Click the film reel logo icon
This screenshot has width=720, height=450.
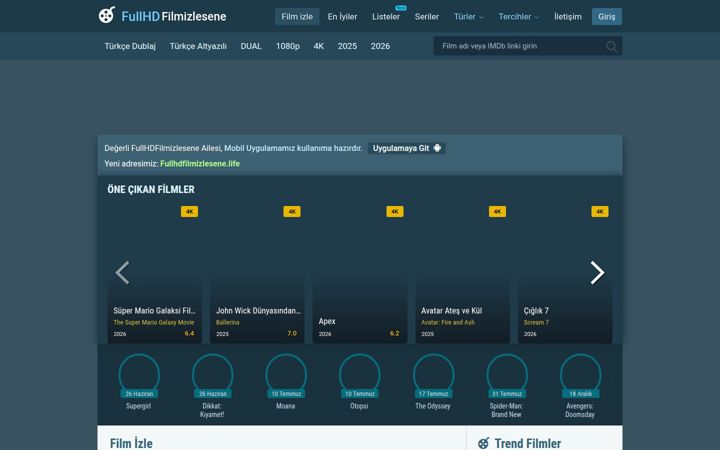coord(107,15)
